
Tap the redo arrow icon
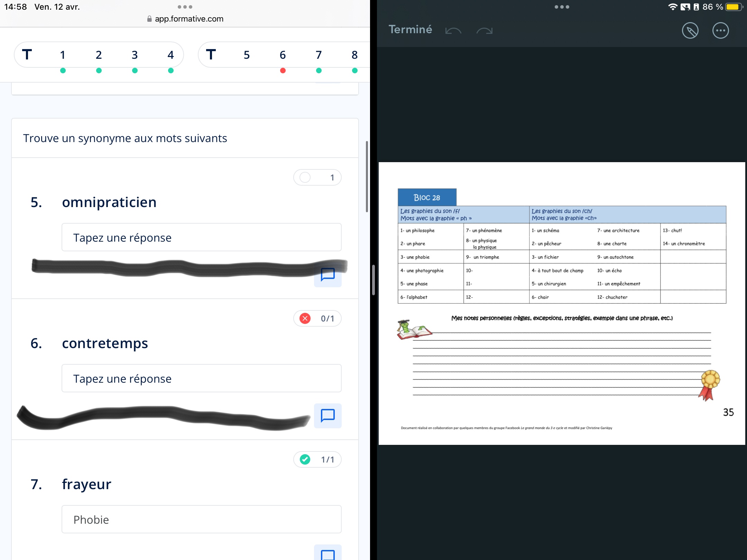485,30
